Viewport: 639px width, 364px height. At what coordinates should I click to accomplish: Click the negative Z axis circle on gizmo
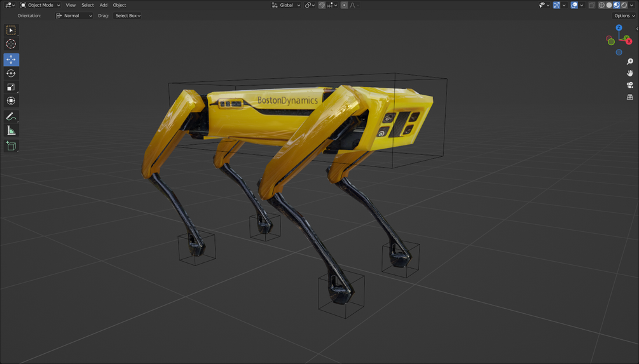tap(619, 53)
